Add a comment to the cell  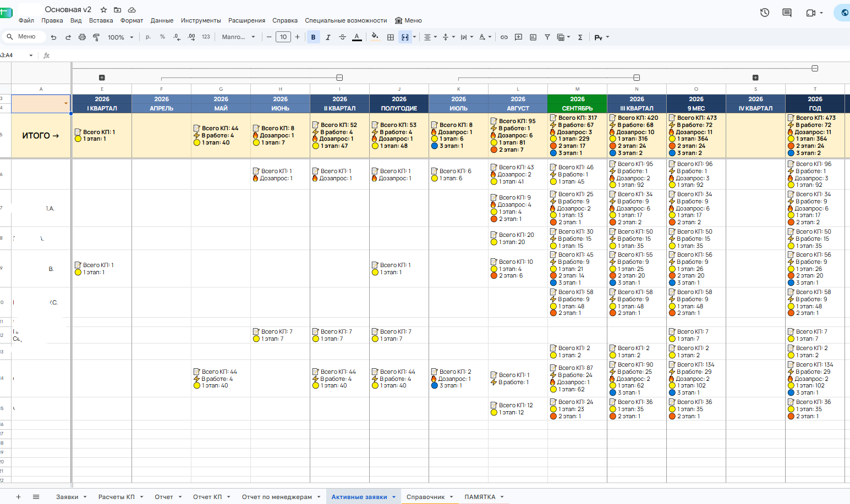[x=518, y=37]
